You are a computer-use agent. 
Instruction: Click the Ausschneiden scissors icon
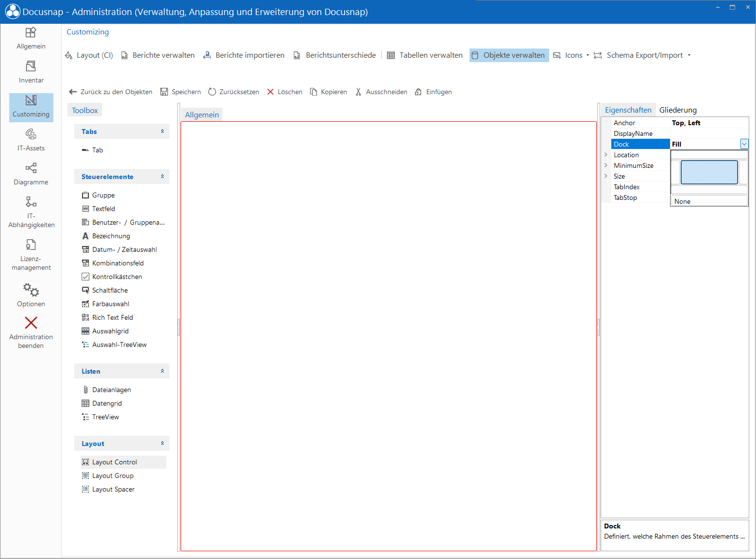(358, 92)
